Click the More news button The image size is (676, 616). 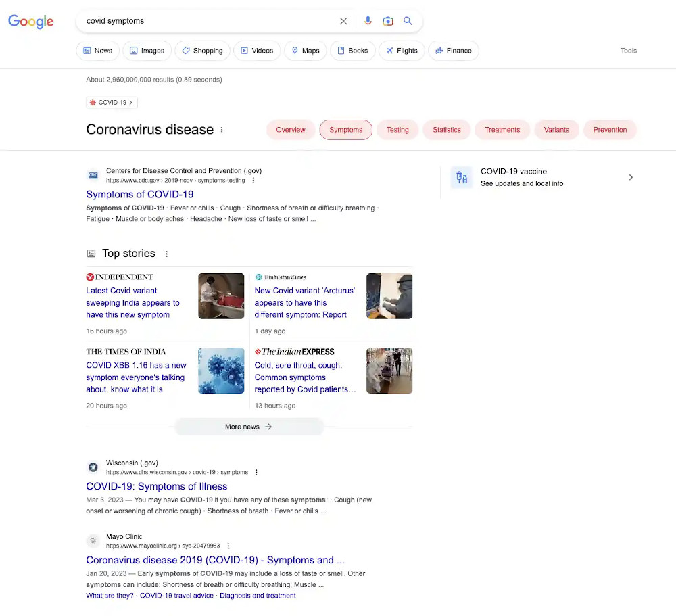[x=249, y=427]
